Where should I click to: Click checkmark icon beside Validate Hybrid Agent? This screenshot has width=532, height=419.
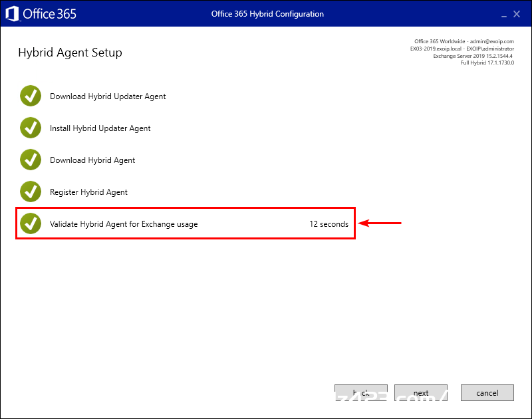31,223
